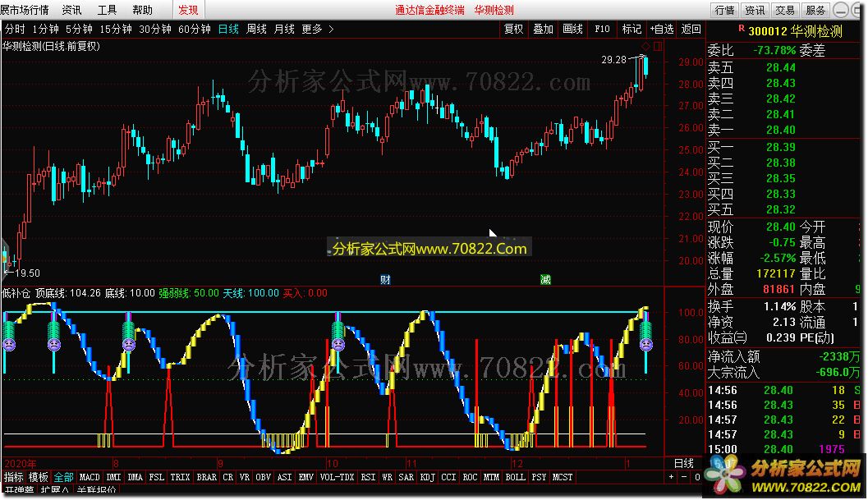Click stock title 300012 华测检测
868x500 pixels.
click(795, 31)
